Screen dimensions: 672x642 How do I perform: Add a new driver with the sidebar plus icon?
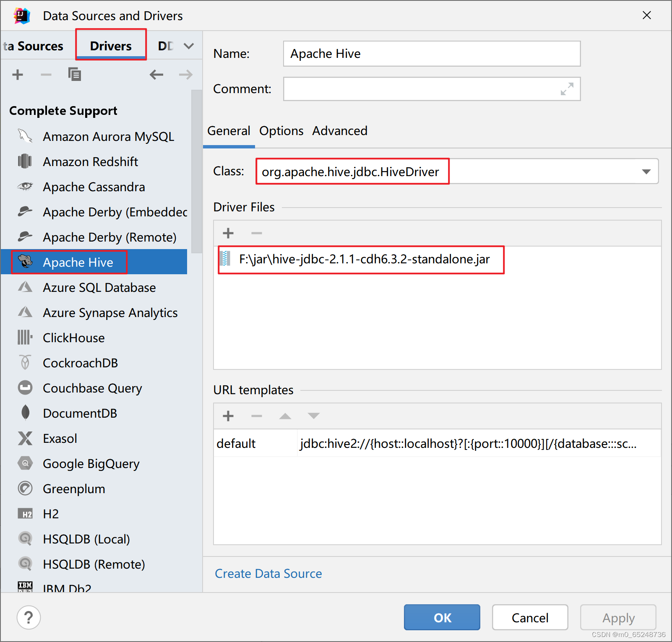18,75
